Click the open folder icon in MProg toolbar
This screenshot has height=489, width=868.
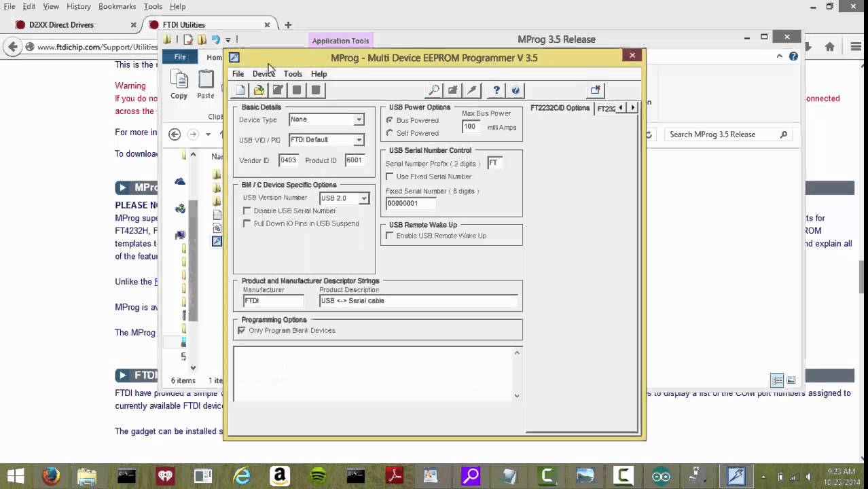click(259, 90)
